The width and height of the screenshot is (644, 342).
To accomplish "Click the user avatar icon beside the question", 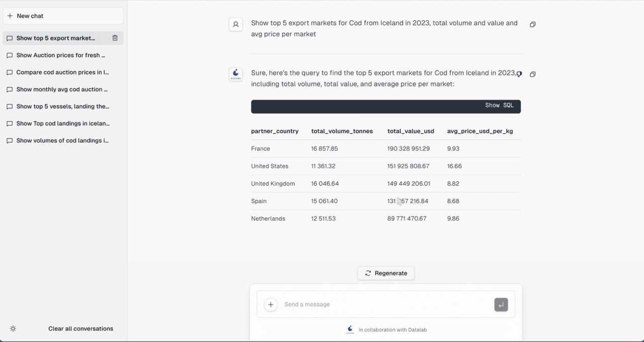I will tap(236, 24).
